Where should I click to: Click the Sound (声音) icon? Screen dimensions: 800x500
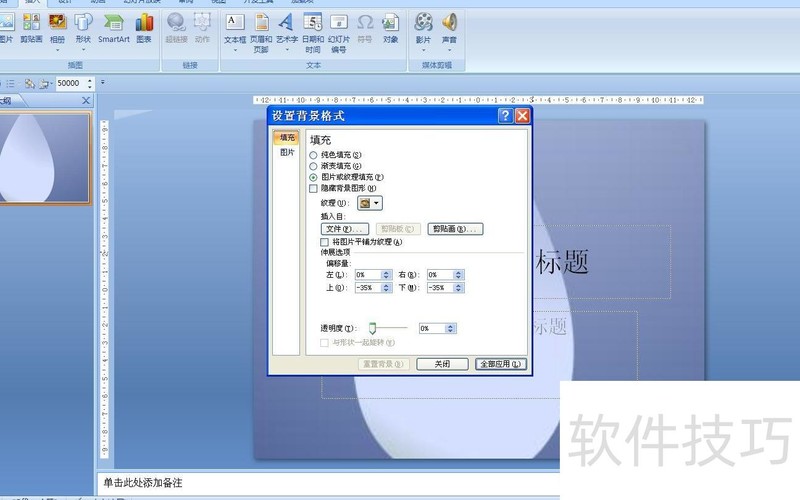coord(449,24)
